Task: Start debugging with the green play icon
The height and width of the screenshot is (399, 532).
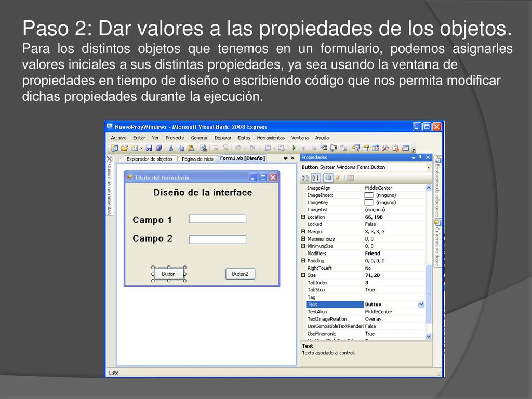Action: (294, 148)
